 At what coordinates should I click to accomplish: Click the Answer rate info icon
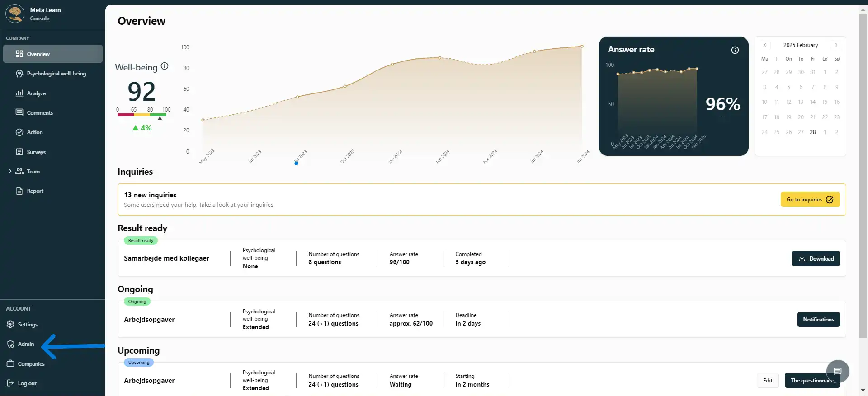(735, 50)
